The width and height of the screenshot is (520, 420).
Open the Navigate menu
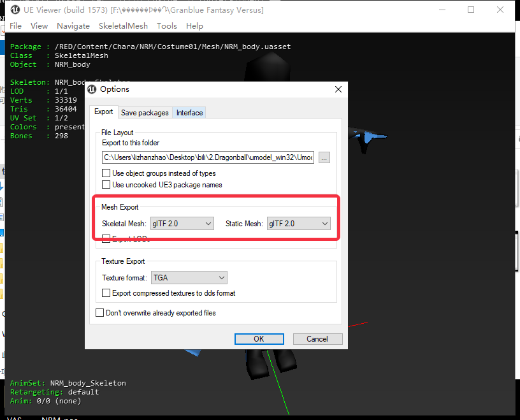point(73,26)
